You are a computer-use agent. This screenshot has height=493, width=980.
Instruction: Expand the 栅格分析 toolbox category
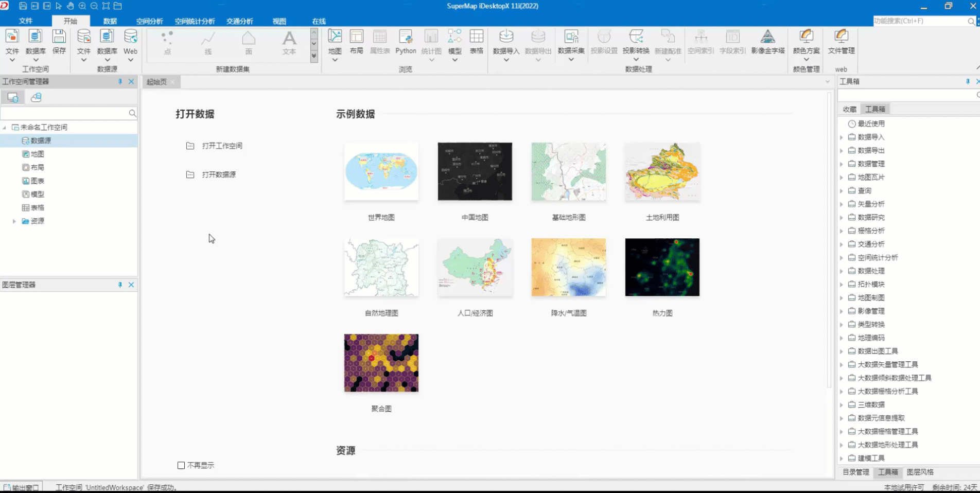click(842, 231)
